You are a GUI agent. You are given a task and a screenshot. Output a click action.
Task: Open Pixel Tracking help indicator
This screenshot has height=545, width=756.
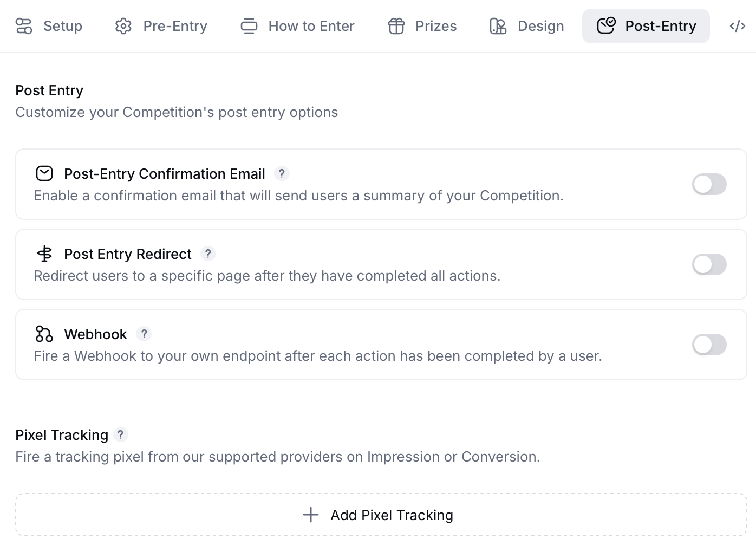[x=120, y=434]
